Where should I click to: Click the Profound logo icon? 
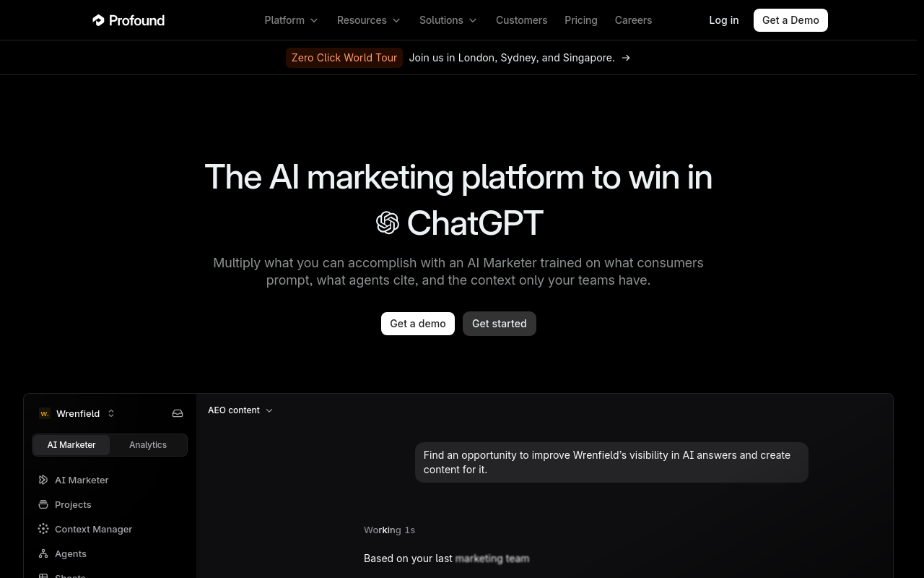point(98,20)
